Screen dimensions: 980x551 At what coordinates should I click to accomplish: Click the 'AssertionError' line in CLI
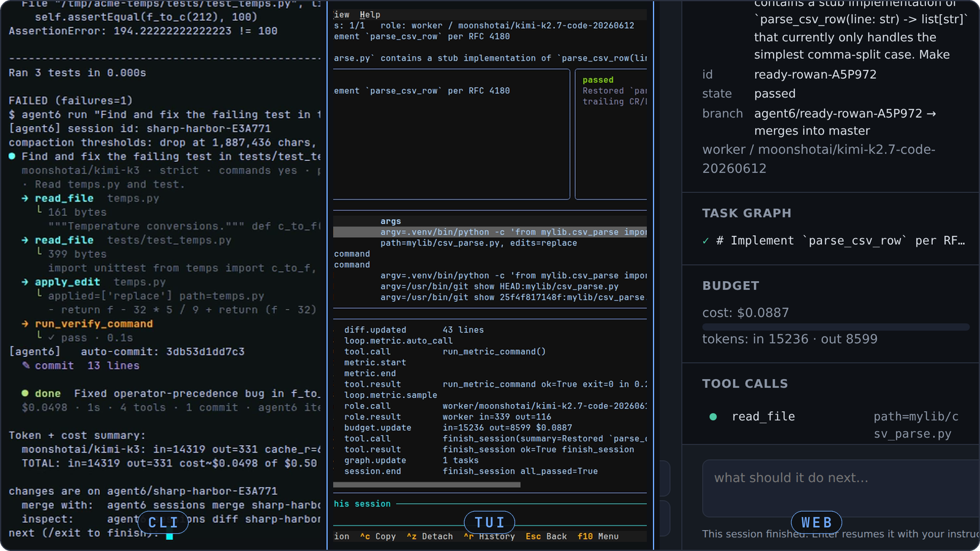(x=143, y=31)
